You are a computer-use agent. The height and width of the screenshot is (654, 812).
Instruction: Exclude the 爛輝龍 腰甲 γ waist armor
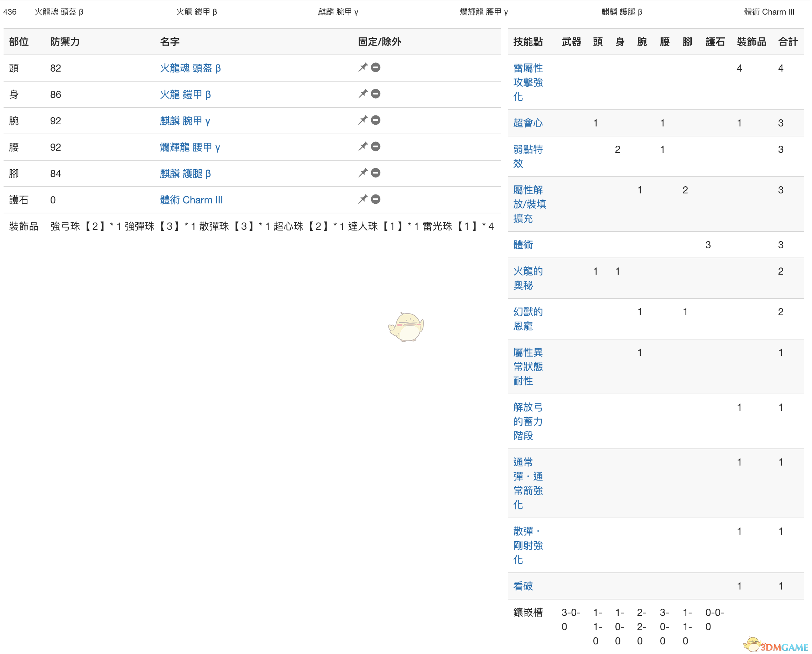pos(375,146)
